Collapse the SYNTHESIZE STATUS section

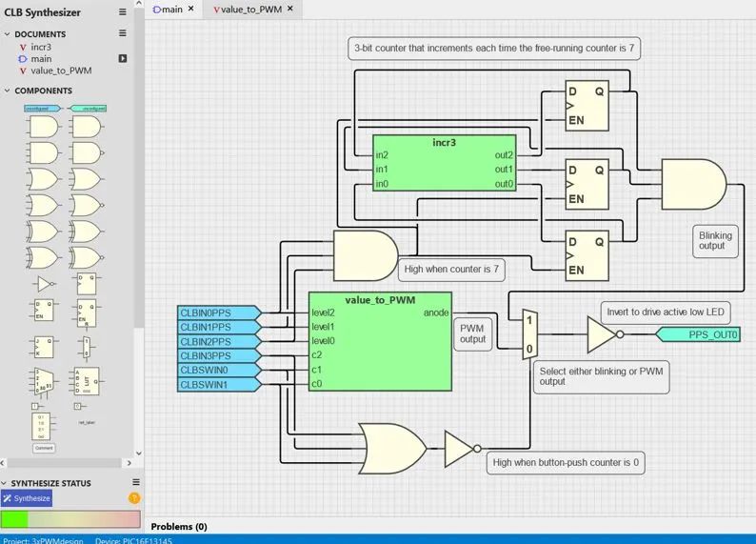(x=7, y=483)
